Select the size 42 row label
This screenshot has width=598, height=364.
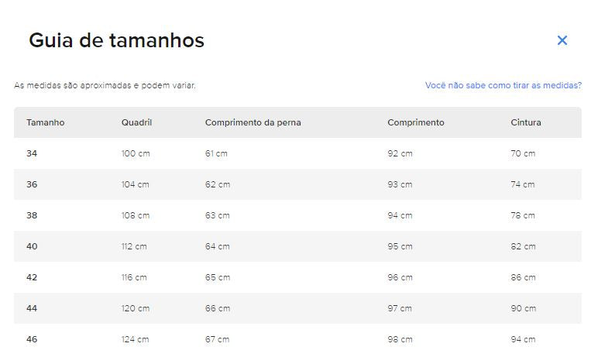(32, 277)
